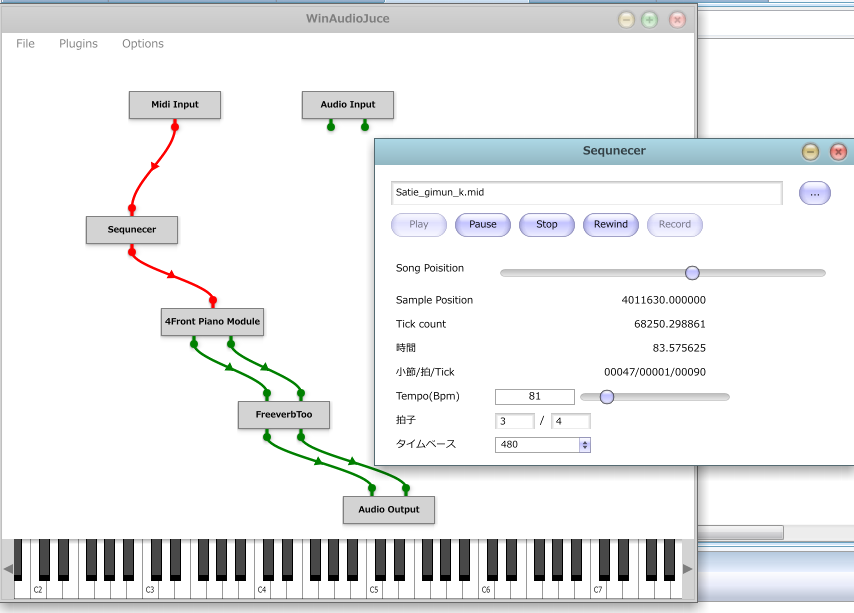
Task: Select the Audio Input node
Action: point(347,105)
